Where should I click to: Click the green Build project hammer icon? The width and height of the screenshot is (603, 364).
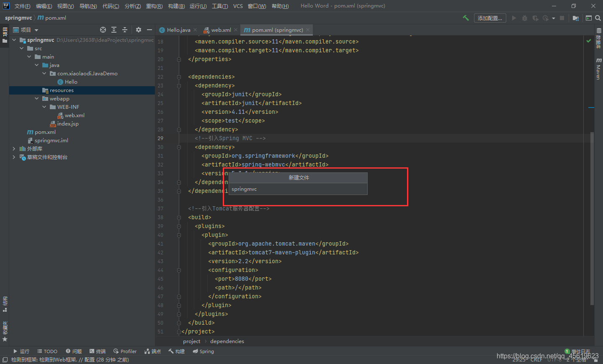(x=466, y=18)
